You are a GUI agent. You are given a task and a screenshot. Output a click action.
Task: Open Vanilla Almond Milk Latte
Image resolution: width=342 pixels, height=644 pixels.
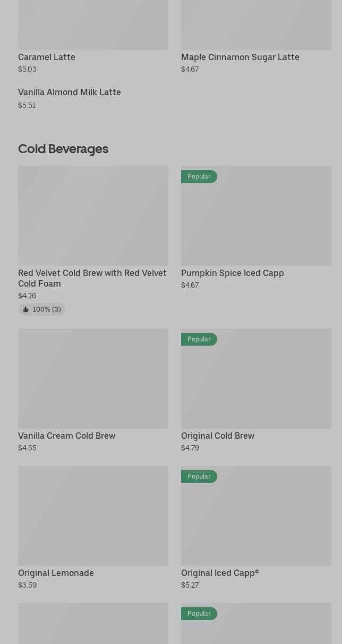70,93
